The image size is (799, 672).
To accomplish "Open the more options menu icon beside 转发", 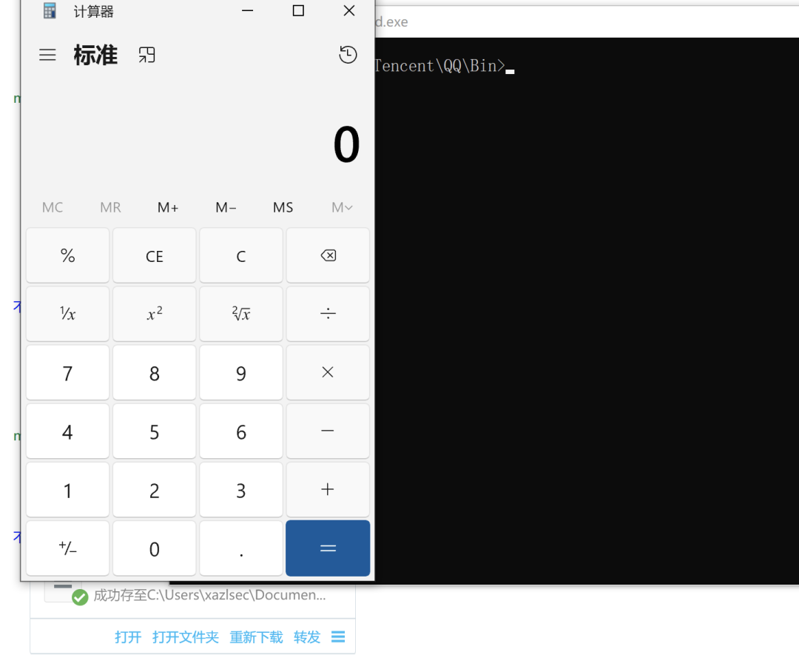I will (338, 636).
